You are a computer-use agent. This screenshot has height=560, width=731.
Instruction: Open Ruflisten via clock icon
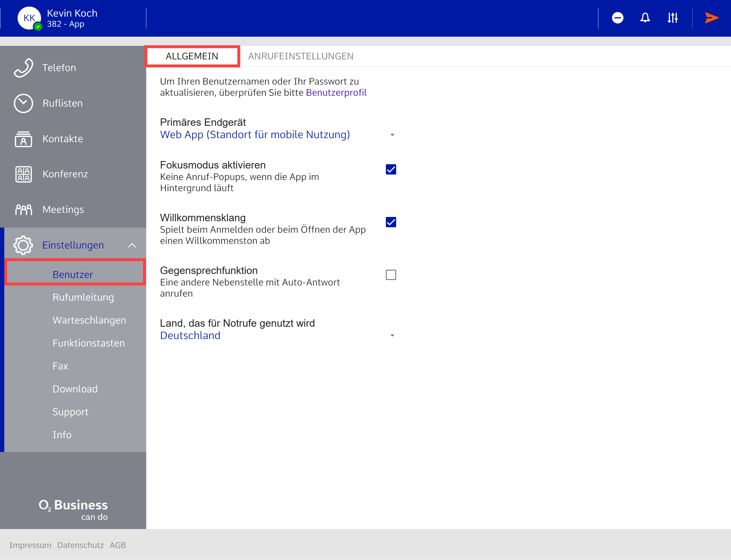point(23,103)
